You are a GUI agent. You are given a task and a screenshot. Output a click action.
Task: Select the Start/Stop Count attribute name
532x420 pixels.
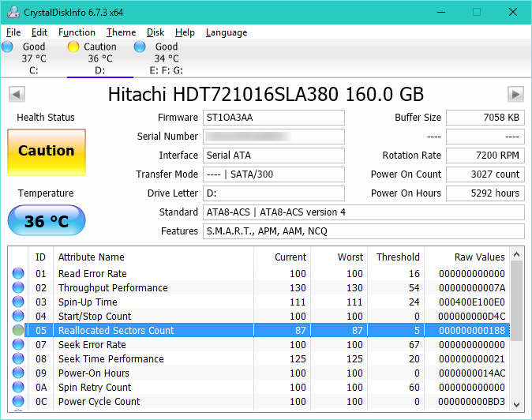(x=95, y=317)
